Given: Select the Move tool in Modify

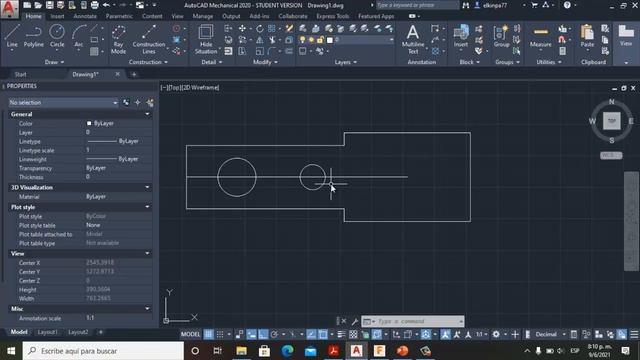Looking at the screenshot, I should [x=242, y=28].
